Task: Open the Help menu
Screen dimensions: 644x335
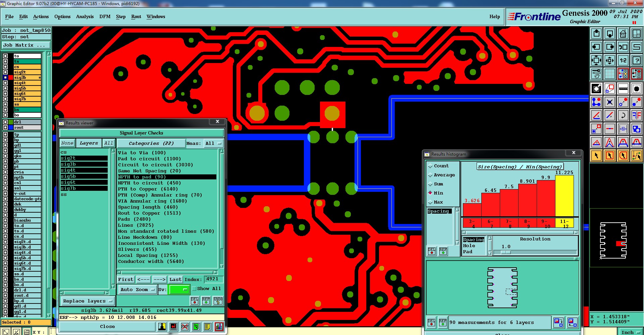Action: click(495, 16)
